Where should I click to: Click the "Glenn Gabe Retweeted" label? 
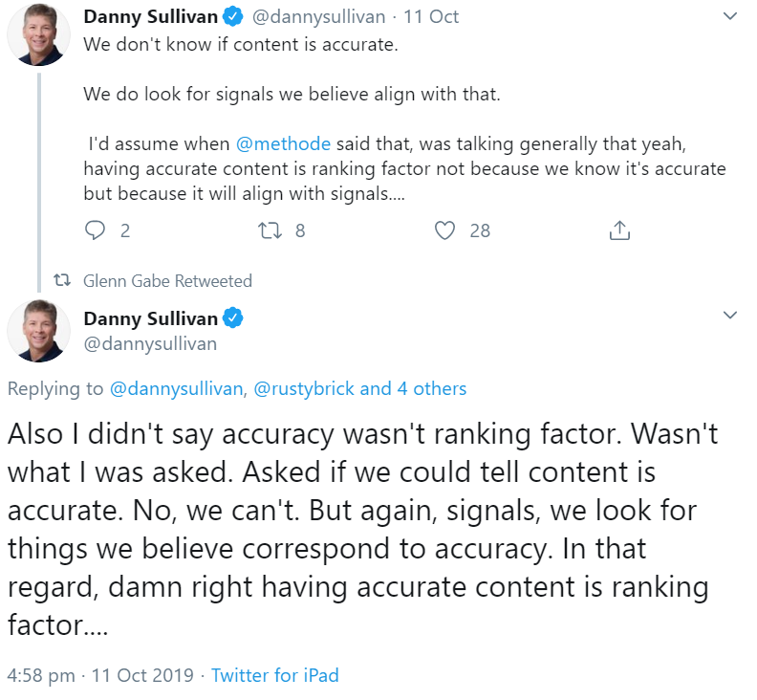point(167,281)
